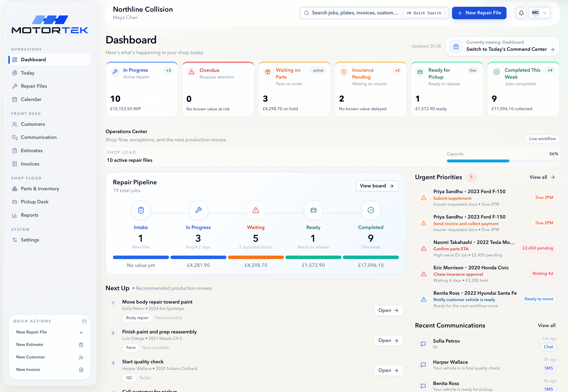Click the Quick Actions panel header icon
The image size is (568, 392).
pos(84,322)
